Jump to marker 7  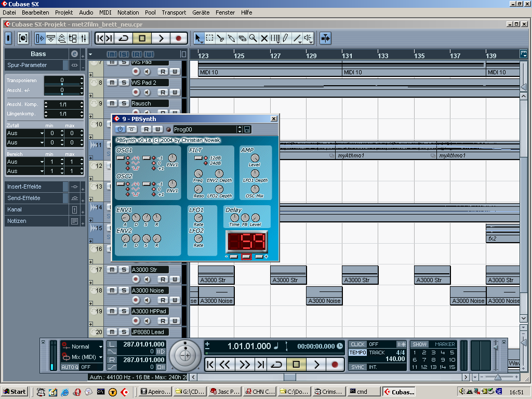pyautogui.click(x=424, y=360)
